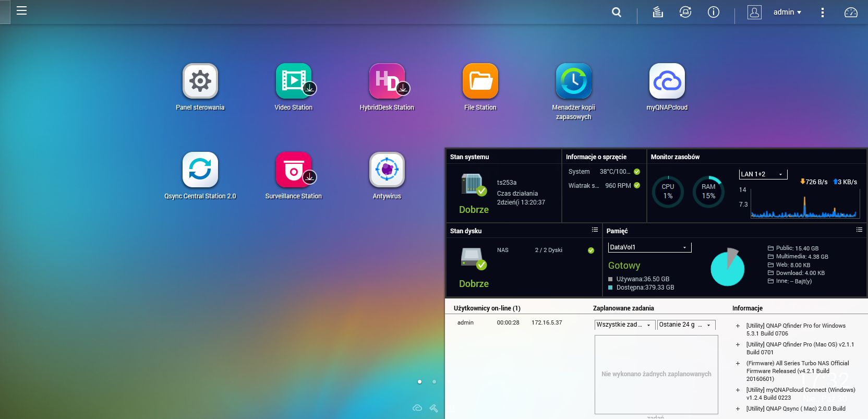The height and width of the screenshot is (419, 868).
Task: Click the Web 8.00 KB folder entry
Action: tap(789, 265)
